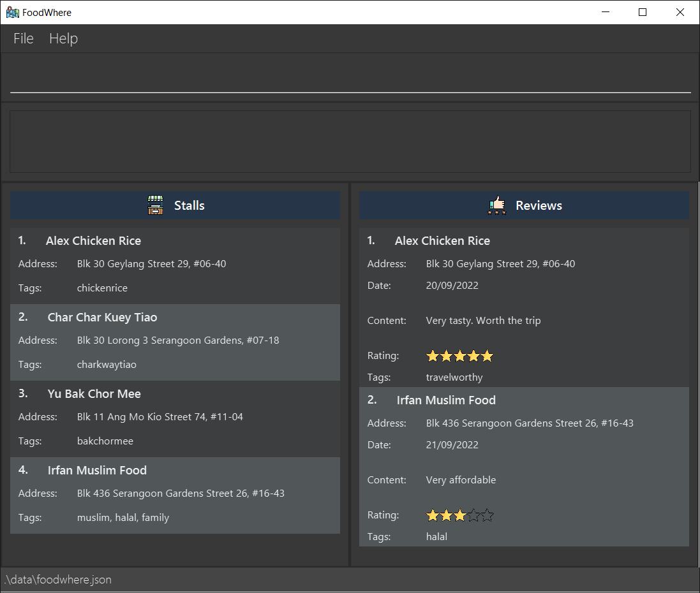Click the chickenrice tag
Viewport: 700px width, 593px height.
[102, 288]
